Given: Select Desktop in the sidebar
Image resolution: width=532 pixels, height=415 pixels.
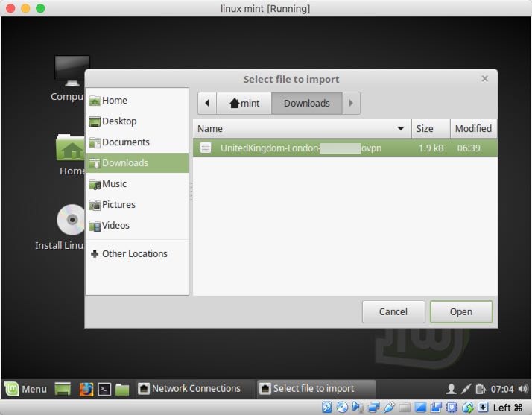Looking at the screenshot, I should (137, 121).
